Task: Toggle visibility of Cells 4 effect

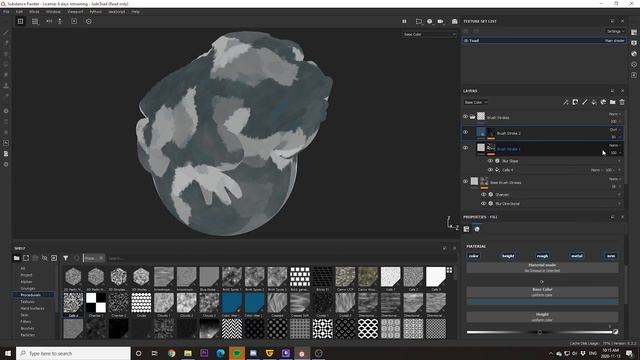Action: pyautogui.click(x=490, y=170)
